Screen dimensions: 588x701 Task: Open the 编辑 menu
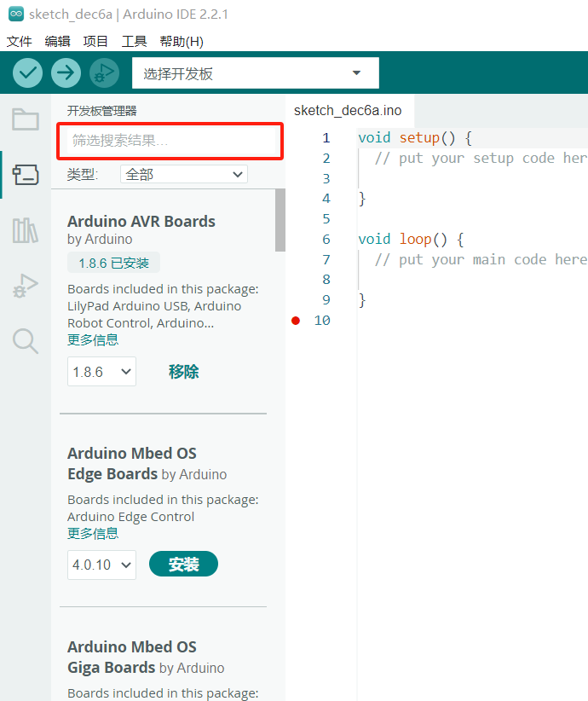point(58,42)
